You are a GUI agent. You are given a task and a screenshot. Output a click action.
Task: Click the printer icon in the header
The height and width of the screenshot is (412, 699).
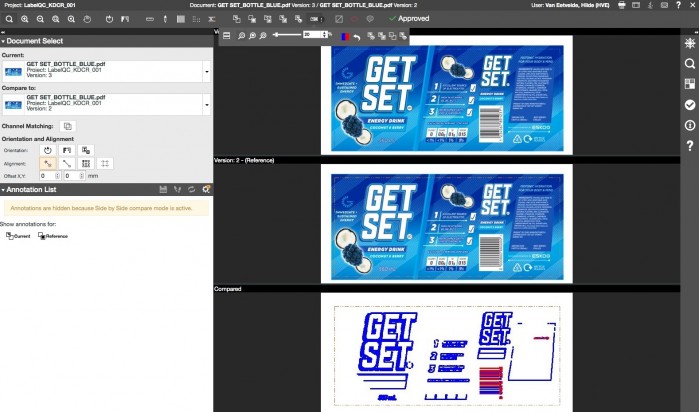[622, 5]
